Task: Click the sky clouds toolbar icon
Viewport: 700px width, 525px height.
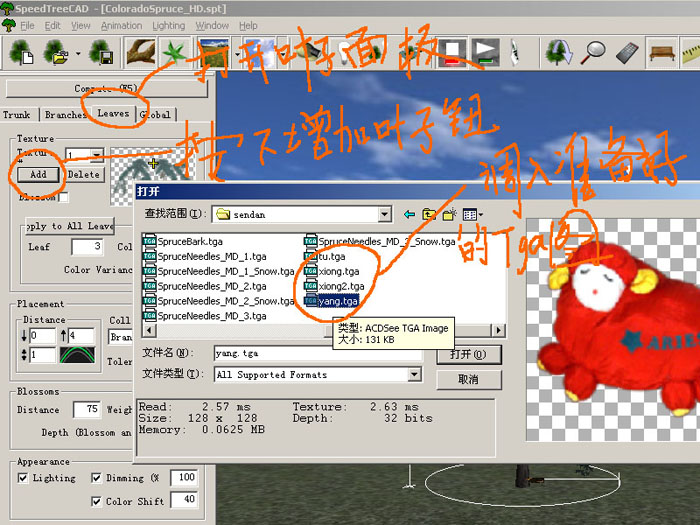Action: (x=260, y=53)
